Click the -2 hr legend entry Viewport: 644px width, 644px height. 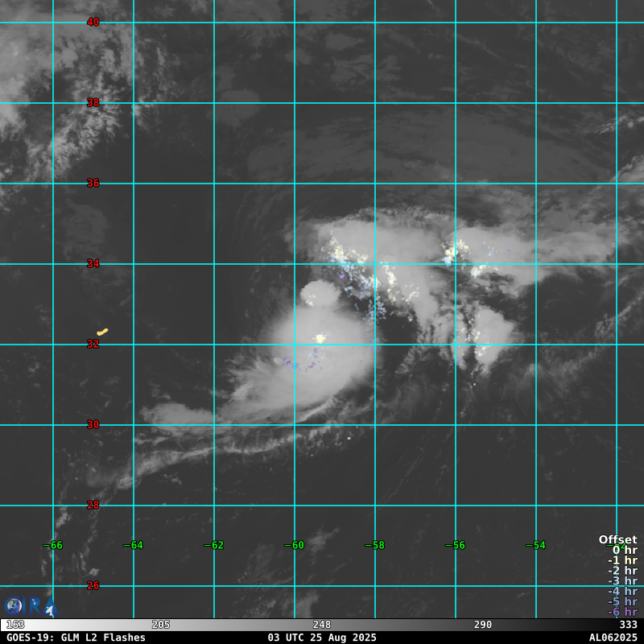pyautogui.click(x=622, y=571)
